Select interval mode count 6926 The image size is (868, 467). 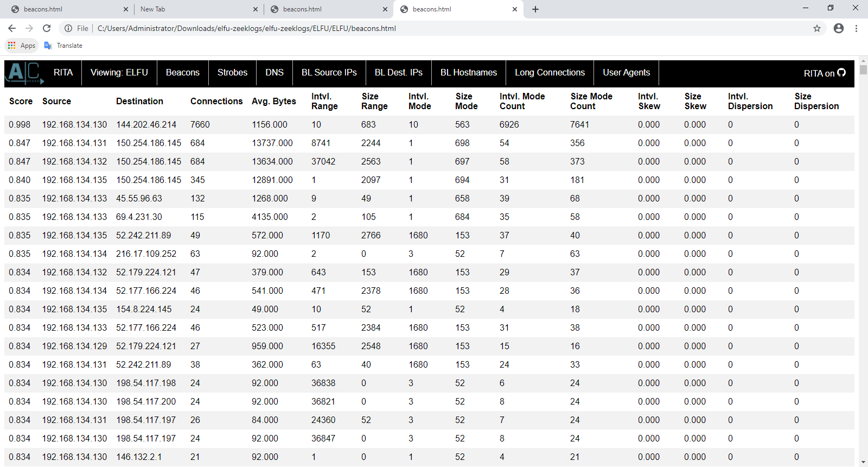point(509,125)
